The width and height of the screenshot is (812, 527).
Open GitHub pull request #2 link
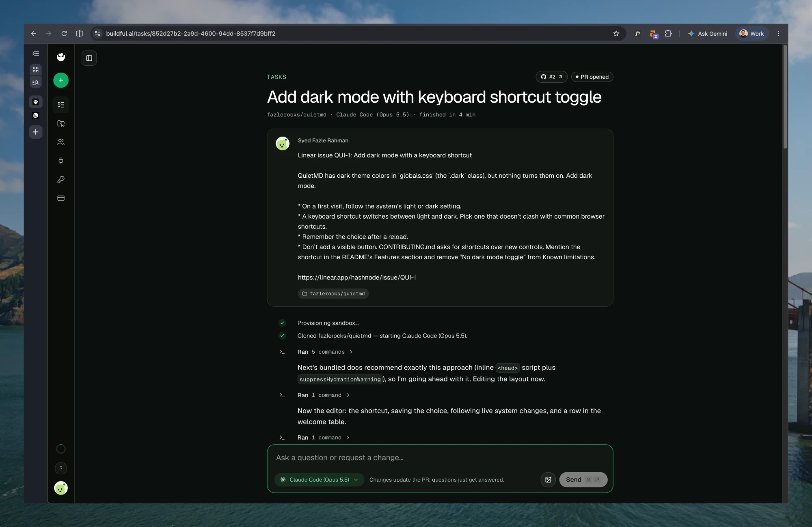(551, 77)
